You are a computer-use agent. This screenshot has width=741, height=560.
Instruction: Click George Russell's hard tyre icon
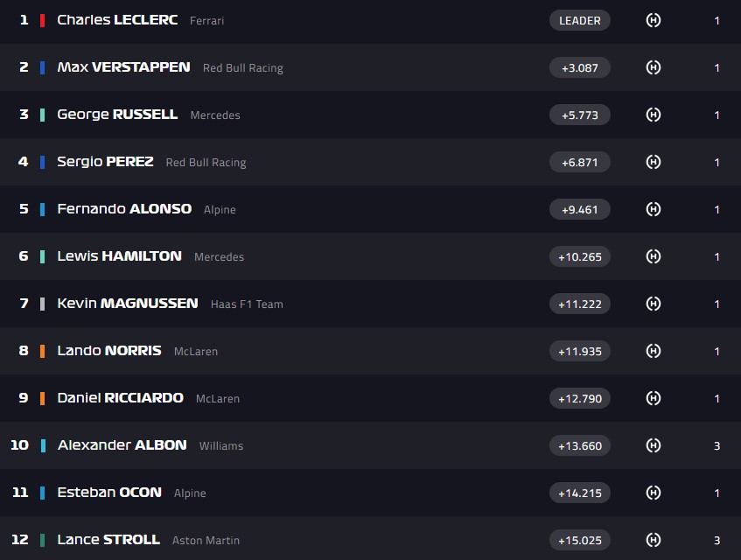(x=653, y=115)
